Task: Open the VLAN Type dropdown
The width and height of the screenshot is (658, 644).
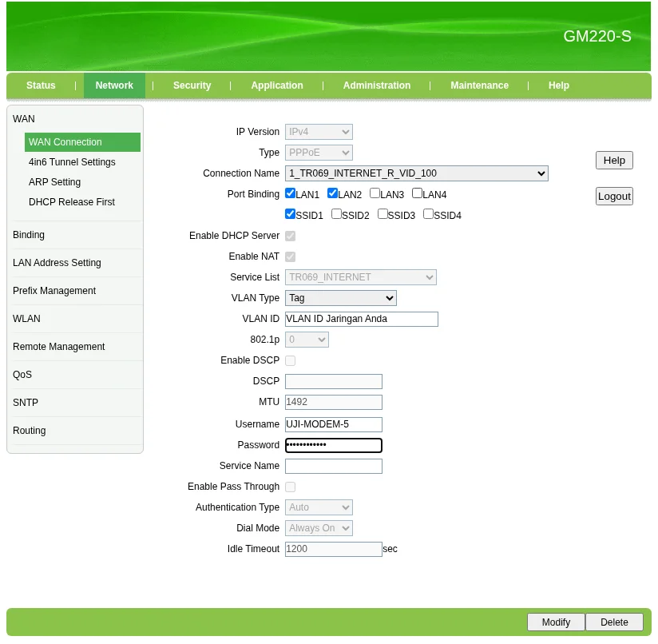Action: (340, 298)
